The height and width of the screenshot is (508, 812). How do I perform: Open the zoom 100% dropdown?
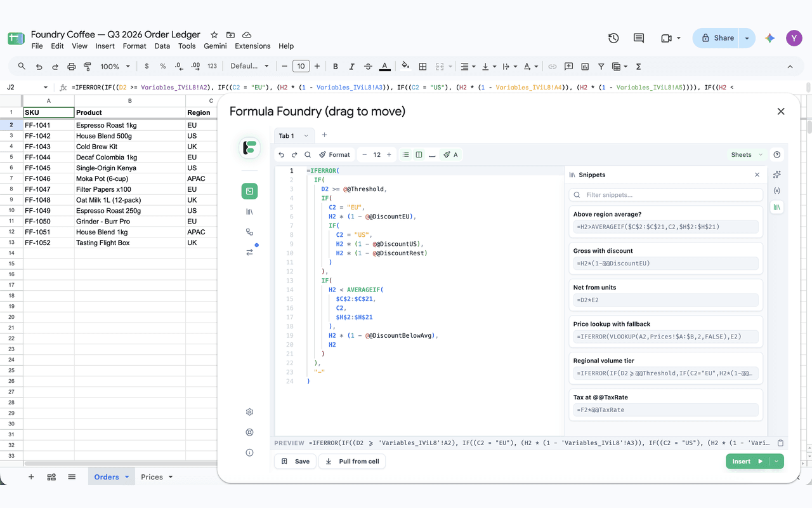[x=115, y=66]
